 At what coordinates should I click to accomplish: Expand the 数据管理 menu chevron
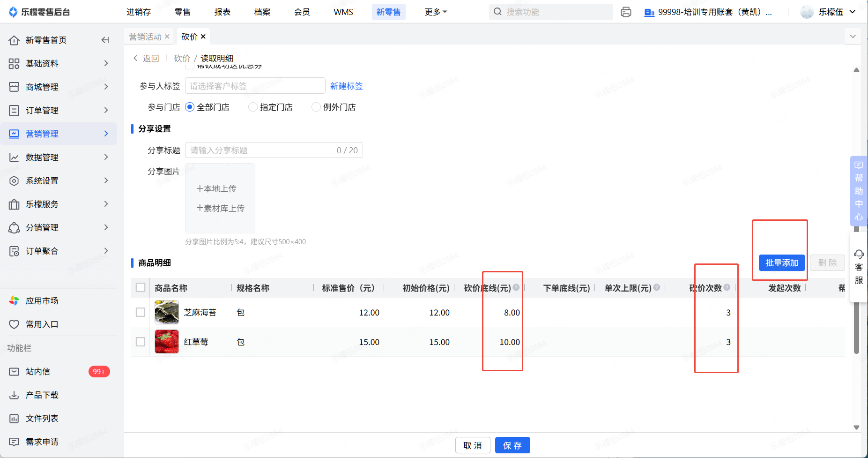pos(106,157)
